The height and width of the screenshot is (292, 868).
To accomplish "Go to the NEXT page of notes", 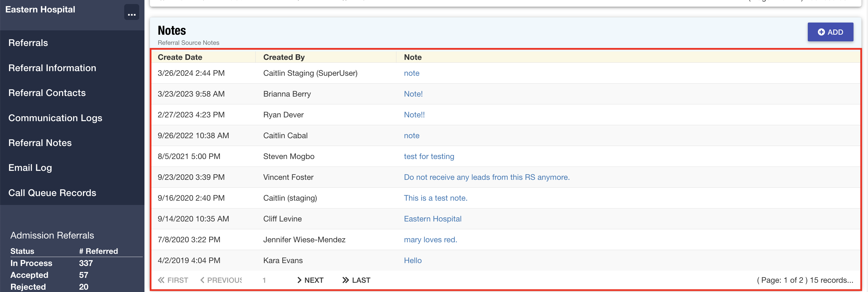I will (310, 280).
